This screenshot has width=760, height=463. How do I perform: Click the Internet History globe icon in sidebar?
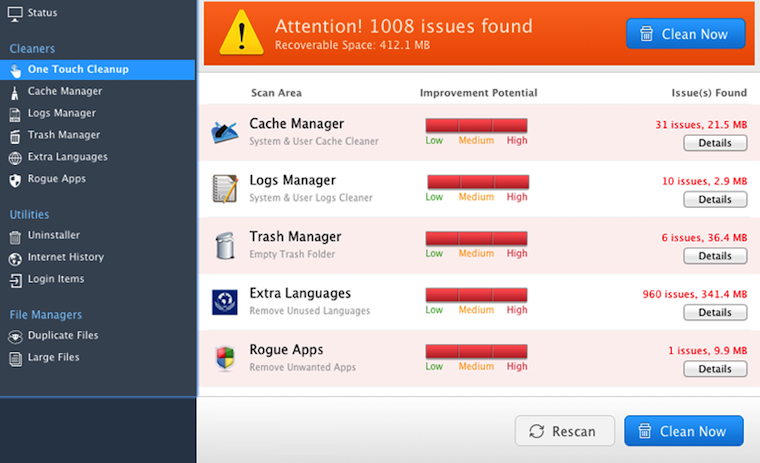pos(15,258)
